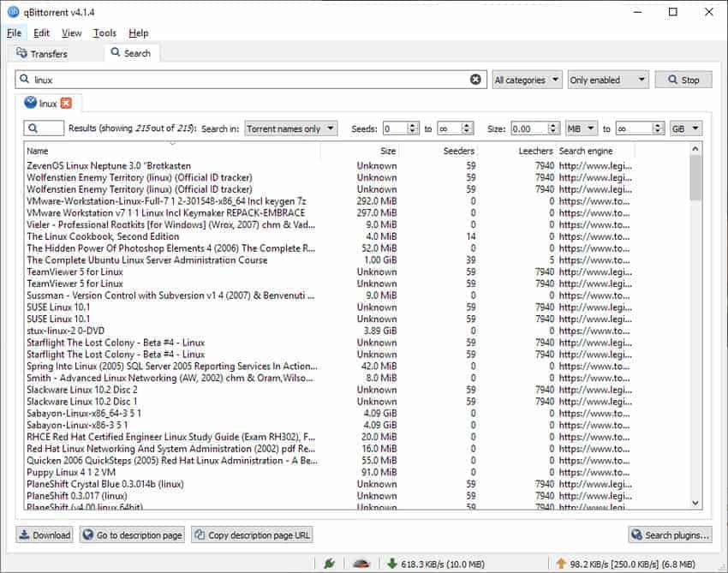
Task: Switch to the Transfers tab
Action: pyautogui.click(x=42, y=53)
